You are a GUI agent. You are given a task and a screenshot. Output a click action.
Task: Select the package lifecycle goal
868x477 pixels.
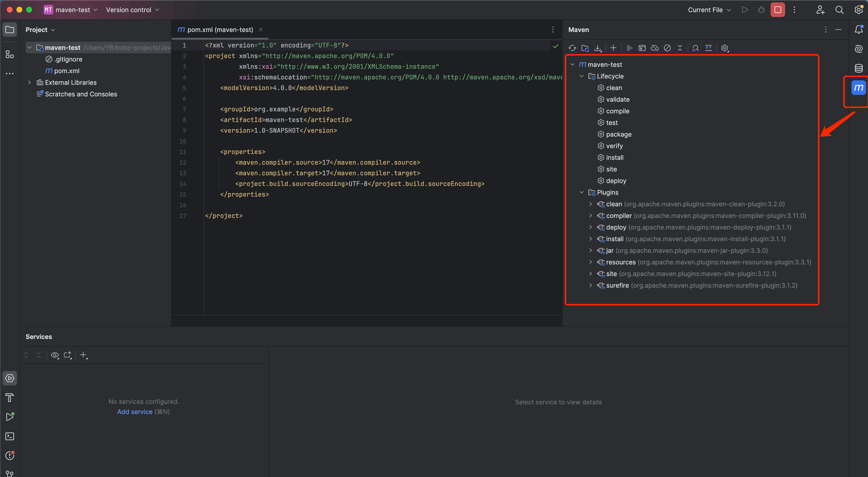point(619,134)
